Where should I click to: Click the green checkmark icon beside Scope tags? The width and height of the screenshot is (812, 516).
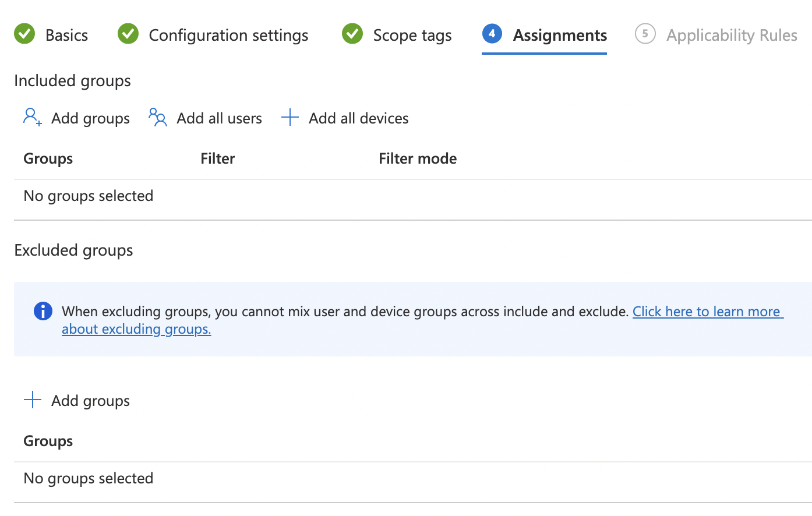click(x=352, y=34)
